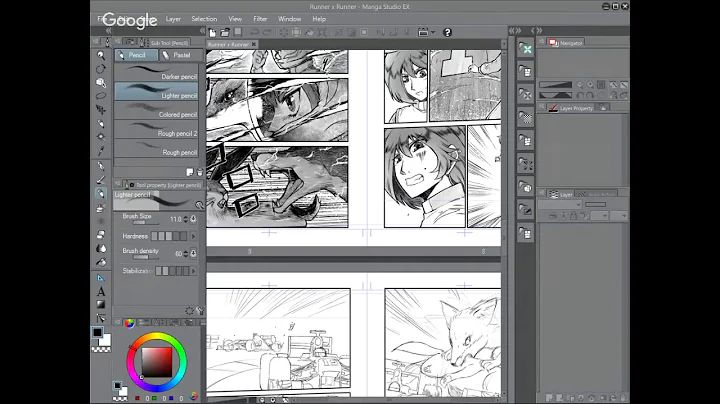Collapse the left tool palette dock
Image resolution: width=720 pixels, height=404 pixels.
click(108, 31)
